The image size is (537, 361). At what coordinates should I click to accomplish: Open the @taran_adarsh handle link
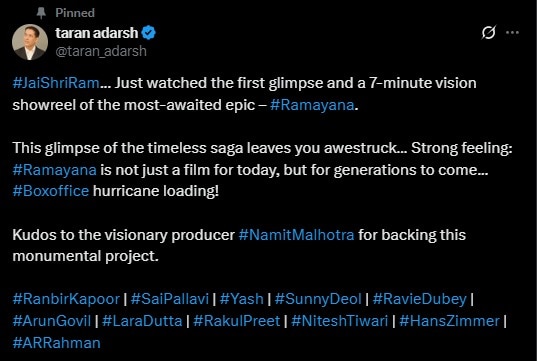click(x=101, y=51)
